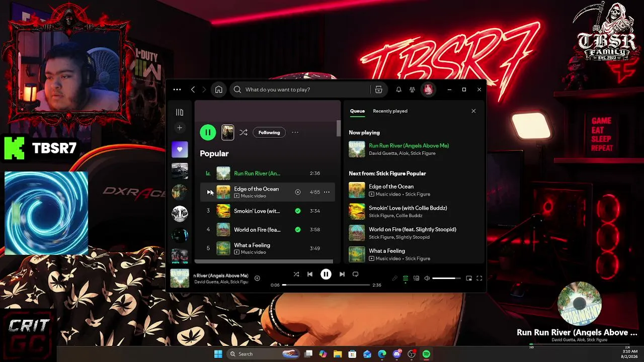
Task: Toggle shuffle on the artist page
Action: (x=244, y=132)
